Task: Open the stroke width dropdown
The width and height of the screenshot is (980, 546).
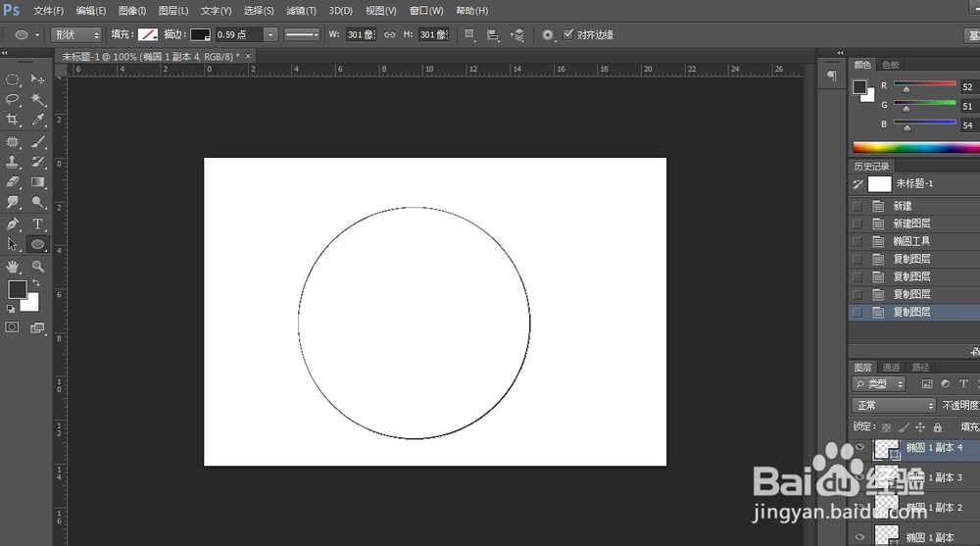Action: click(x=270, y=35)
